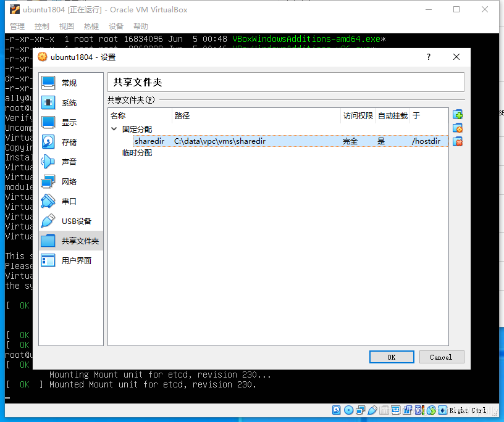
Task: Click the path C:\data\vpc\vms\sharedir cell
Action: pyautogui.click(x=220, y=141)
